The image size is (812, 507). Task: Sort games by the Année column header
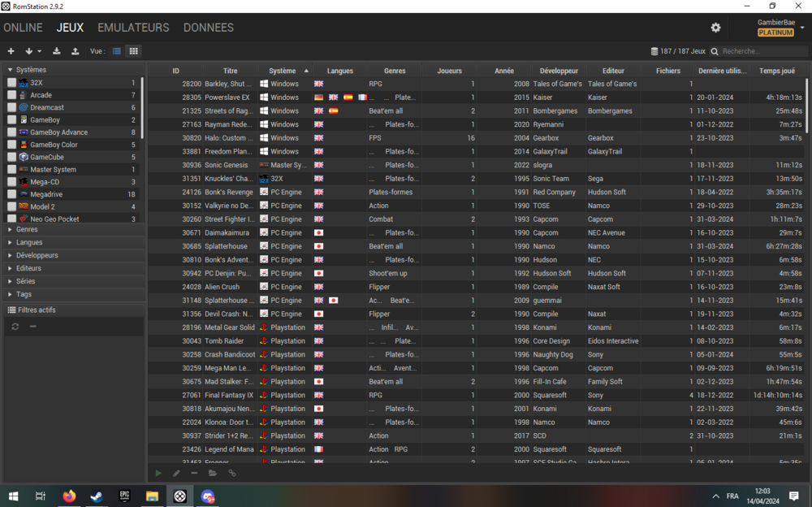pos(504,70)
